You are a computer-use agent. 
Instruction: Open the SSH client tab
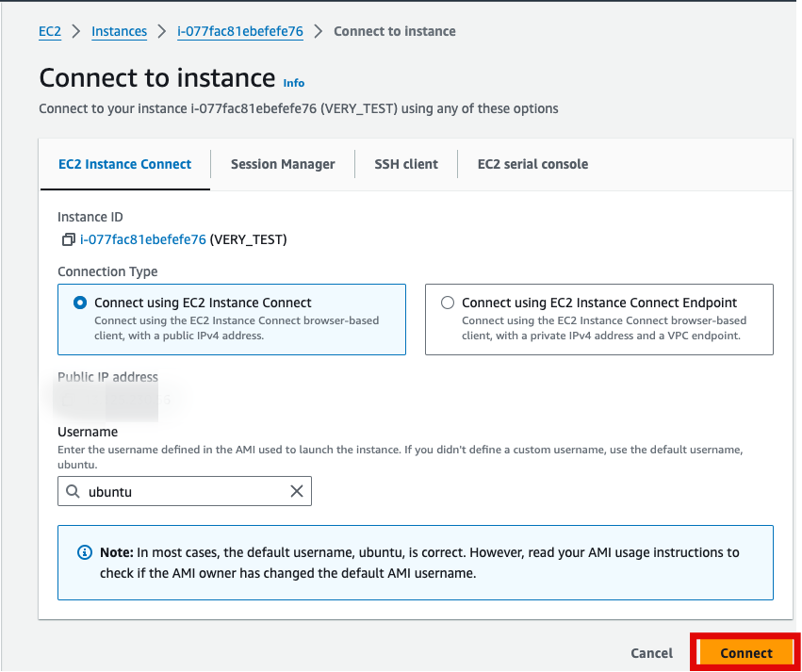click(x=406, y=164)
